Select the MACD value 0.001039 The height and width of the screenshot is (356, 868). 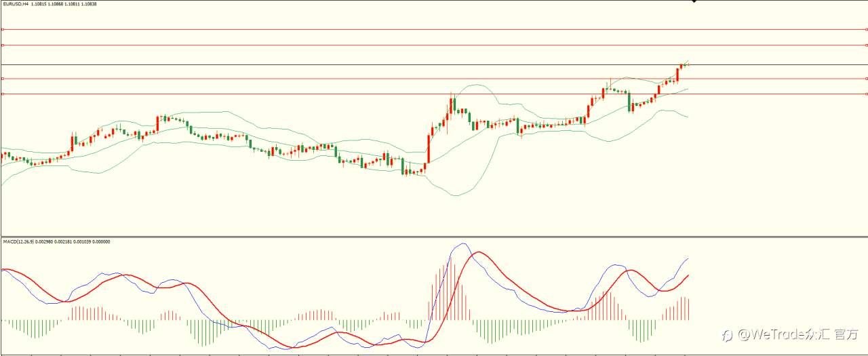(82, 241)
